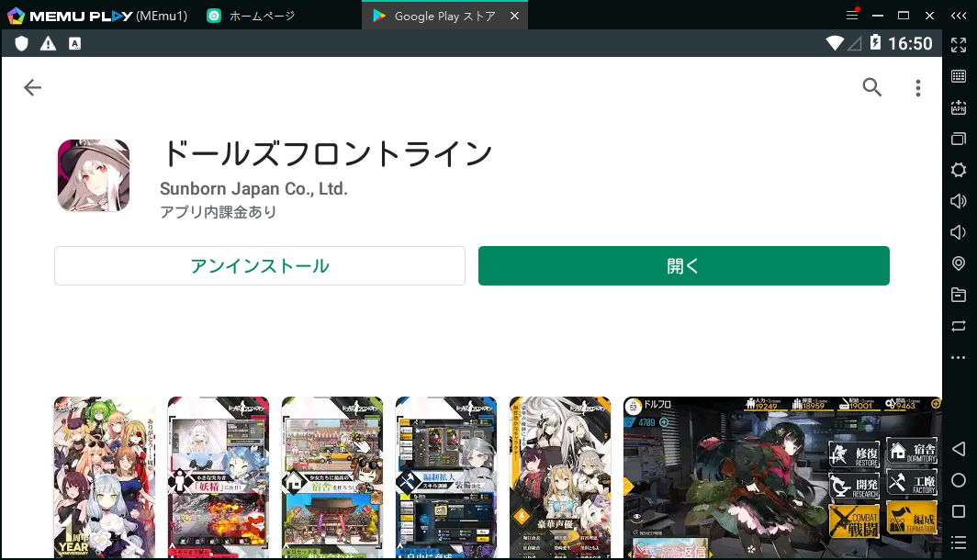
Task: Set a virtual GPS location
Action: (x=959, y=263)
